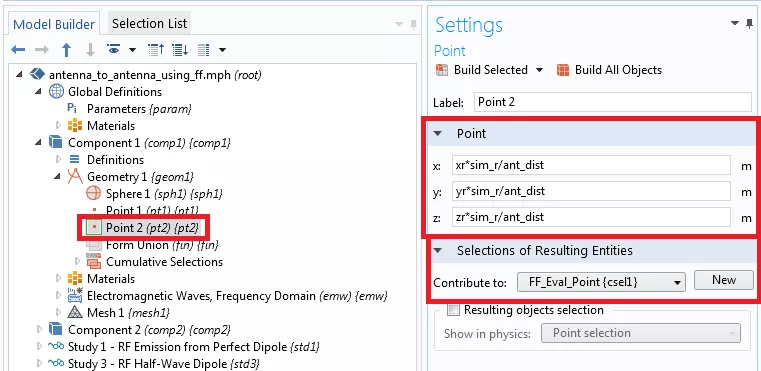Expand the Component 2 tree node
This screenshot has height=371, width=761.
click(x=40, y=330)
